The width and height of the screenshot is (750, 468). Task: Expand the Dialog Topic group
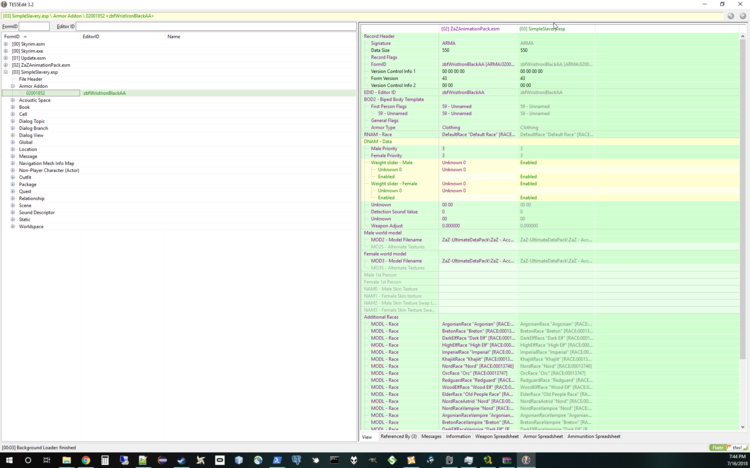(x=13, y=121)
